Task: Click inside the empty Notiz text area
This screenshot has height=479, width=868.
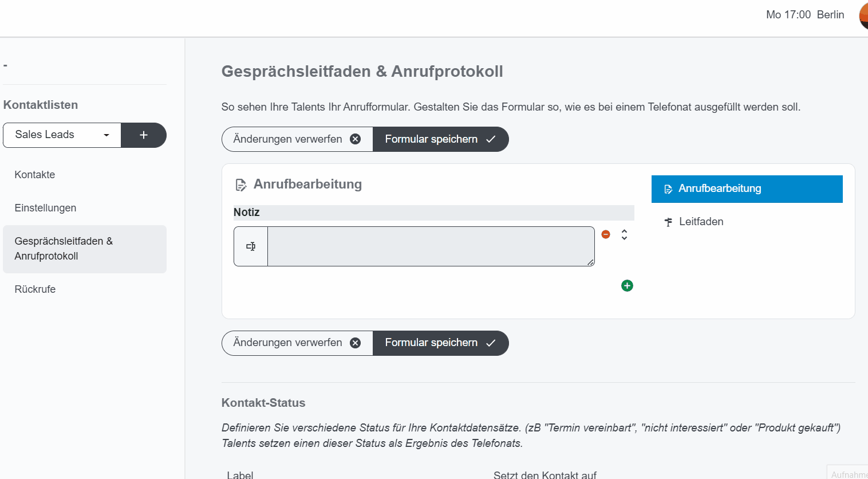Action: tap(429, 246)
